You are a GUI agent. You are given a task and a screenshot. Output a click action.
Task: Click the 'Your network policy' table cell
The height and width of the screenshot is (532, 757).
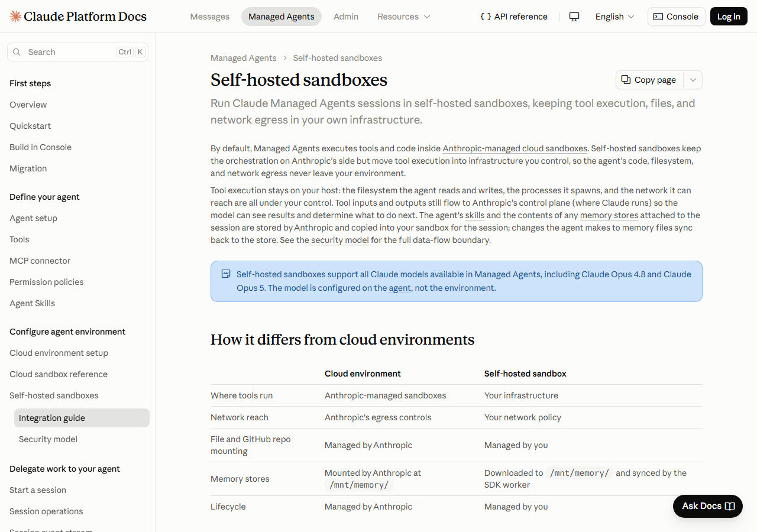(x=523, y=417)
